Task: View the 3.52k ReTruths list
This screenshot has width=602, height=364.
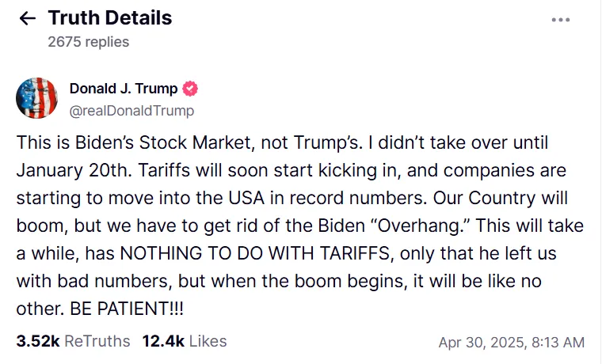Action: [x=73, y=341]
